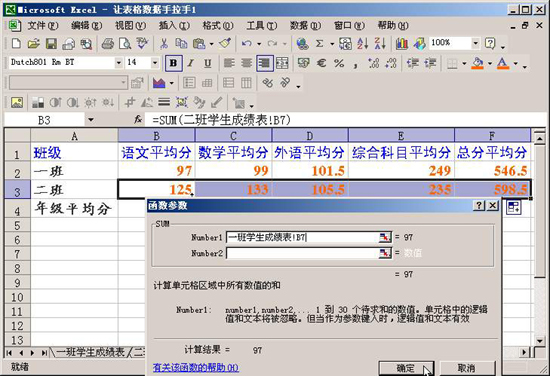This screenshot has height=376, width=550.
Task: Open 有关该函数的帮助 link
Action: pyautogui.click(x=196, y=367)
